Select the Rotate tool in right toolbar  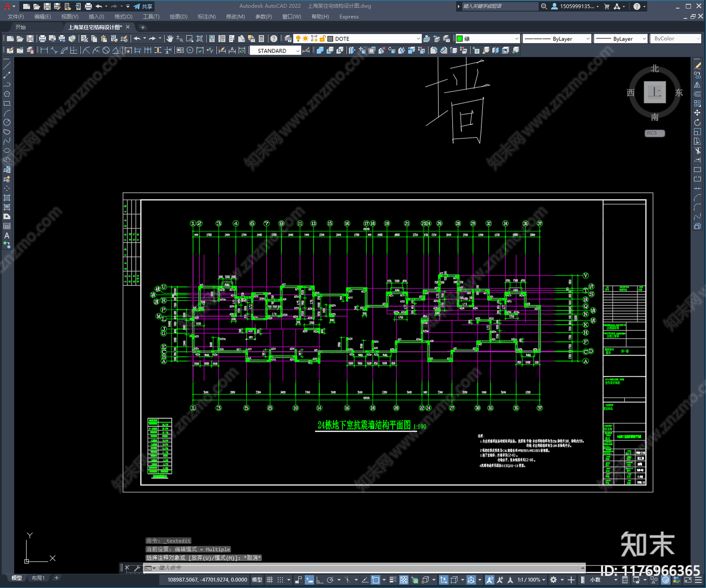[697, 122]
